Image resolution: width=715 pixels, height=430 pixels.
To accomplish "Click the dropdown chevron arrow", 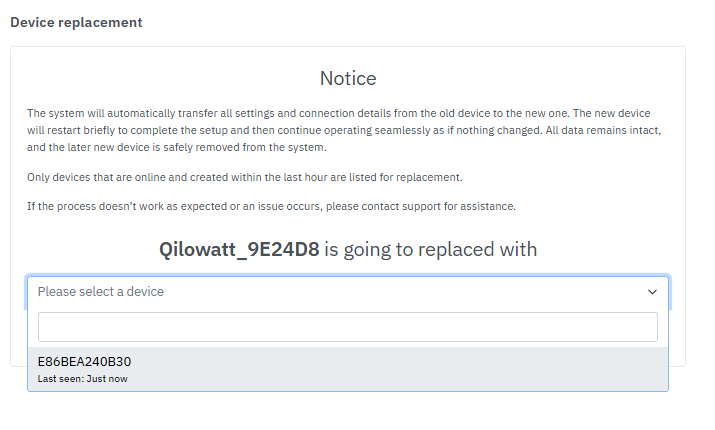I will (x=652, y=292).
